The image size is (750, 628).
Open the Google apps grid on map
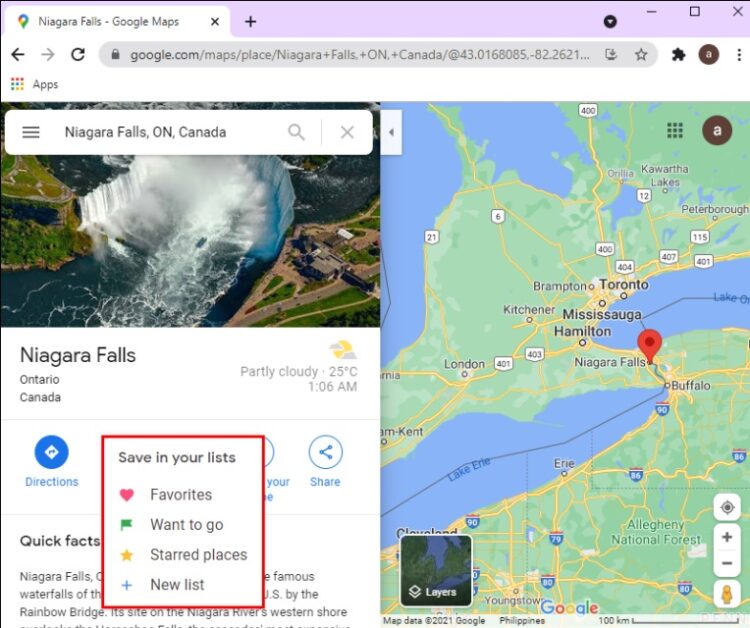675,130
